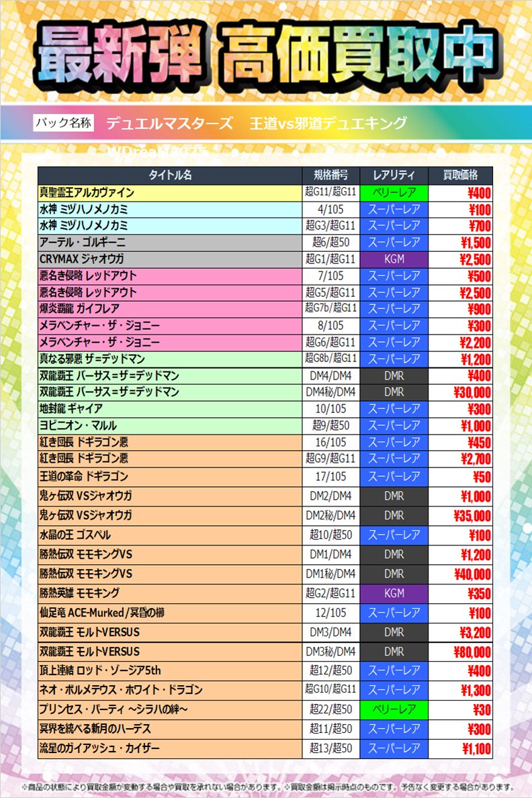Click the 'DM4秘/DM4' number cell
This screenshot has width=532, height=798.
click(331, 392)
